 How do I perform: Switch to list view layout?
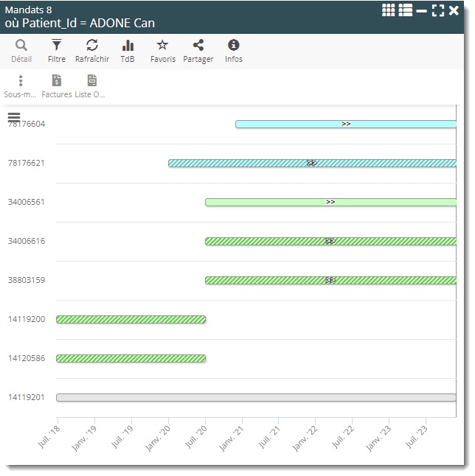pos(405,10)
